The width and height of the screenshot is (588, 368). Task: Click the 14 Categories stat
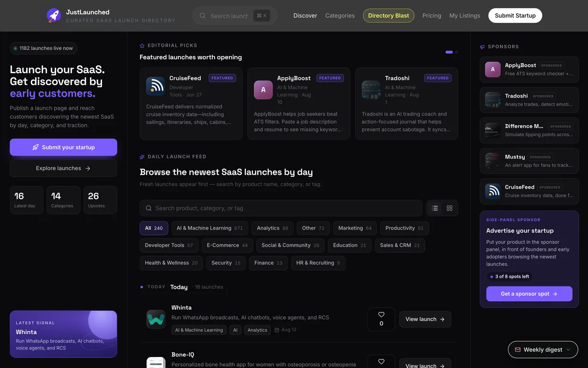point(63,200)
